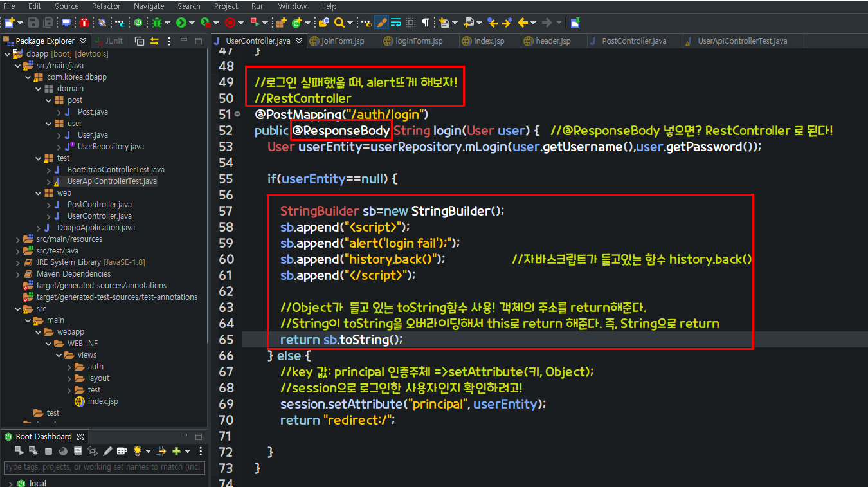Image resolution: width=868 pixels, height=487 pixels.
Task: Open Package Explorer view menu (three dots)
Action: (x=169, y=41)
